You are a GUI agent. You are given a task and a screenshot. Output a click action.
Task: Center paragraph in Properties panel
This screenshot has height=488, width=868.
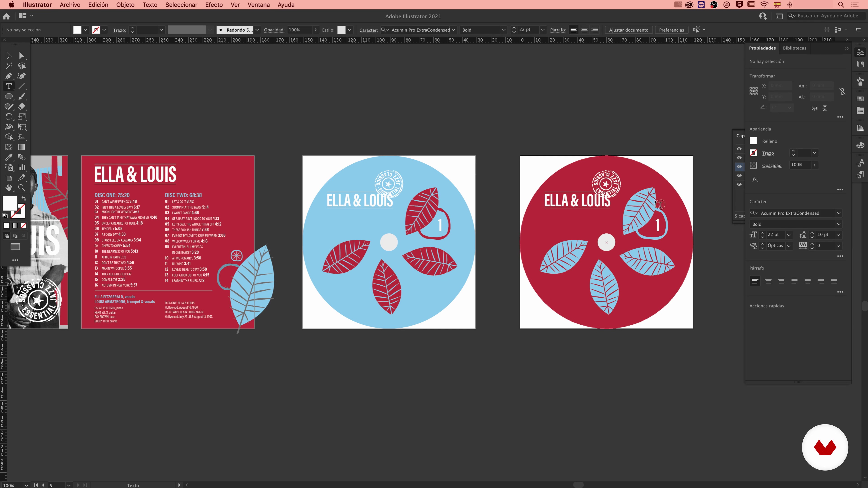coord(768,281)
